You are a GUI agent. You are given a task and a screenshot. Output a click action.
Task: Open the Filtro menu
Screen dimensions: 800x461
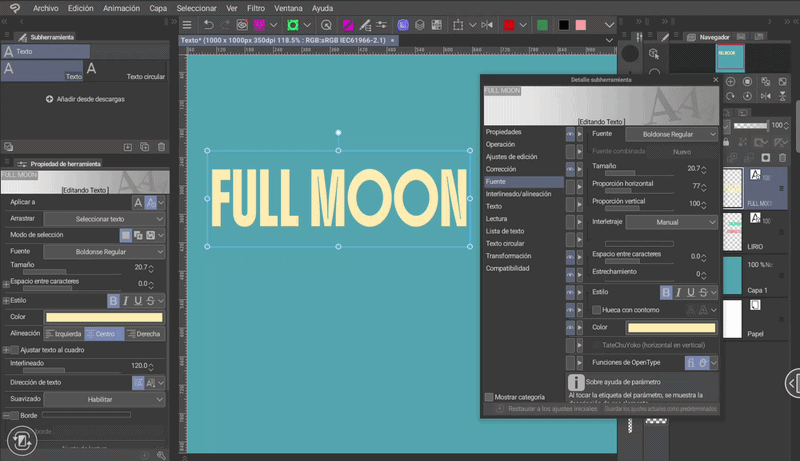[256, 7]
